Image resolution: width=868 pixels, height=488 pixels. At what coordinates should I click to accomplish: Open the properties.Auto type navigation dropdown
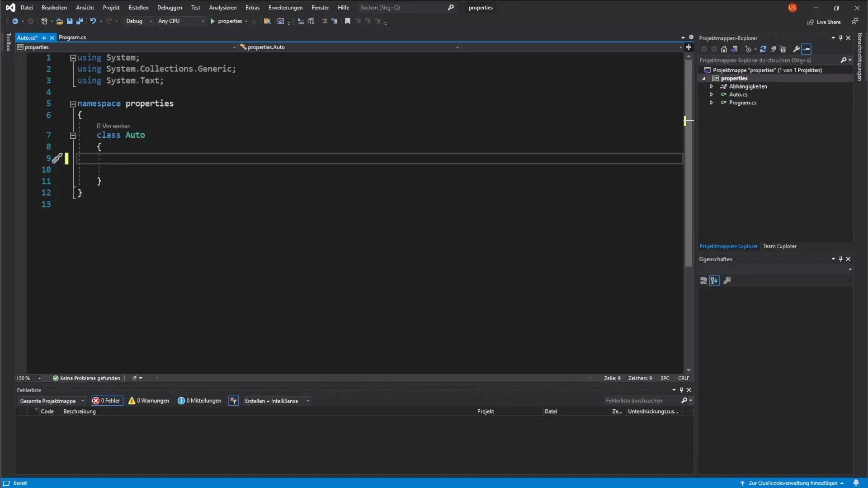coord(349,47)
